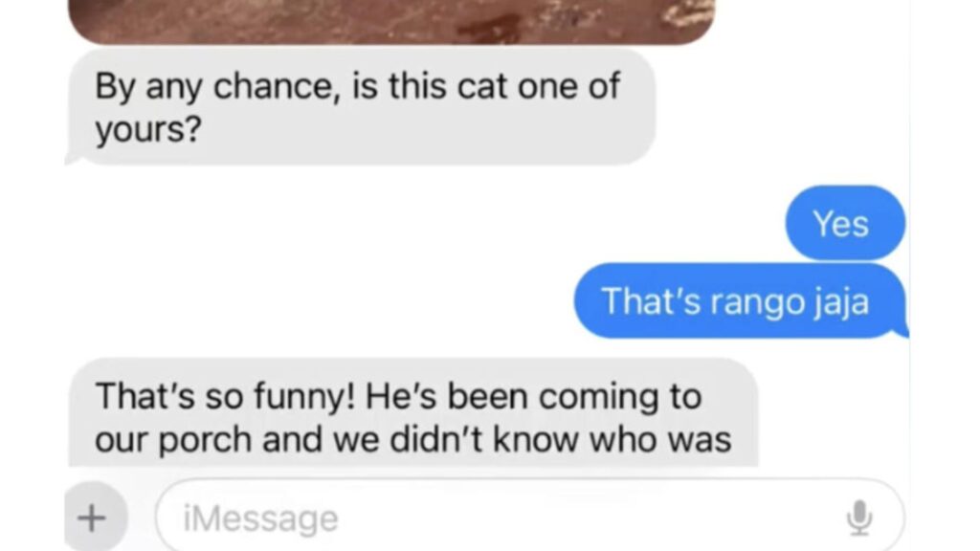Select the "By any chance" gray message bubble

click(361, 107)
